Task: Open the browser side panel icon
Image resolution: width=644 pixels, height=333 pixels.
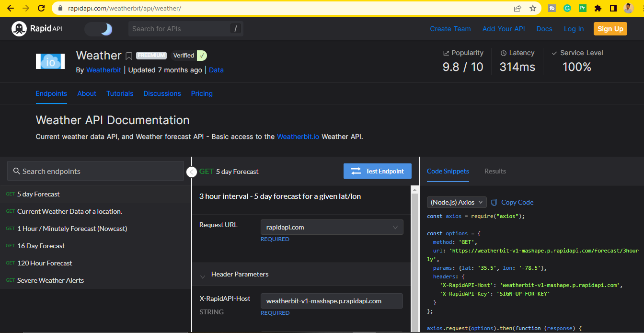Action: click(x=613, y=8)
